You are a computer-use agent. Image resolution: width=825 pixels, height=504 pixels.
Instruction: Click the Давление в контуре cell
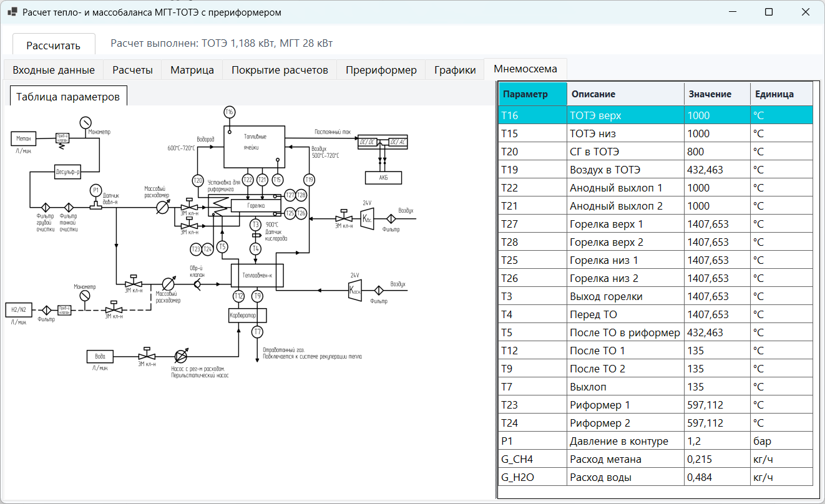click(625, 441)
